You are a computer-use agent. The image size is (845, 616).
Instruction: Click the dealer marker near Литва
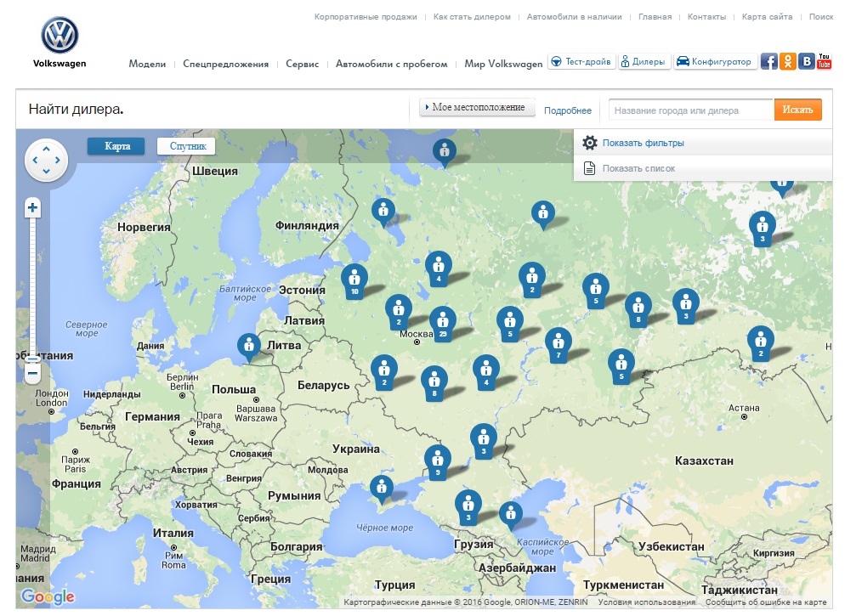[248, 346]
